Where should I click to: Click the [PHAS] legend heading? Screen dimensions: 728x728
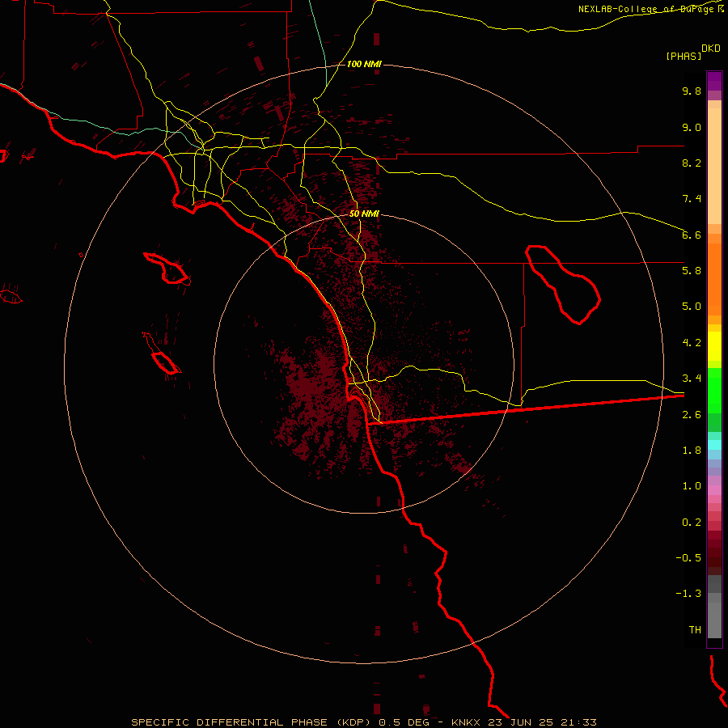[x=684, y=56]
